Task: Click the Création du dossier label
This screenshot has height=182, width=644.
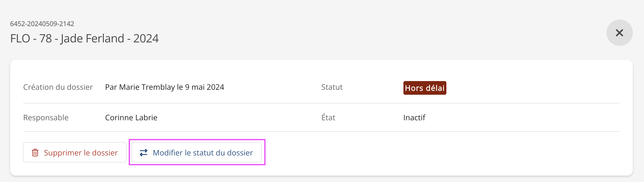Action: pos(58,87)
